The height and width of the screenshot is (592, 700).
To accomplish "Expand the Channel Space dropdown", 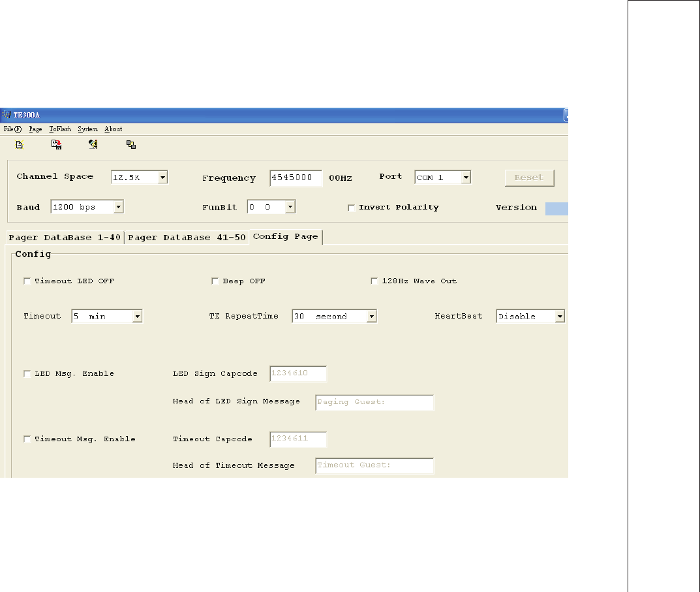I will [162, 178].
